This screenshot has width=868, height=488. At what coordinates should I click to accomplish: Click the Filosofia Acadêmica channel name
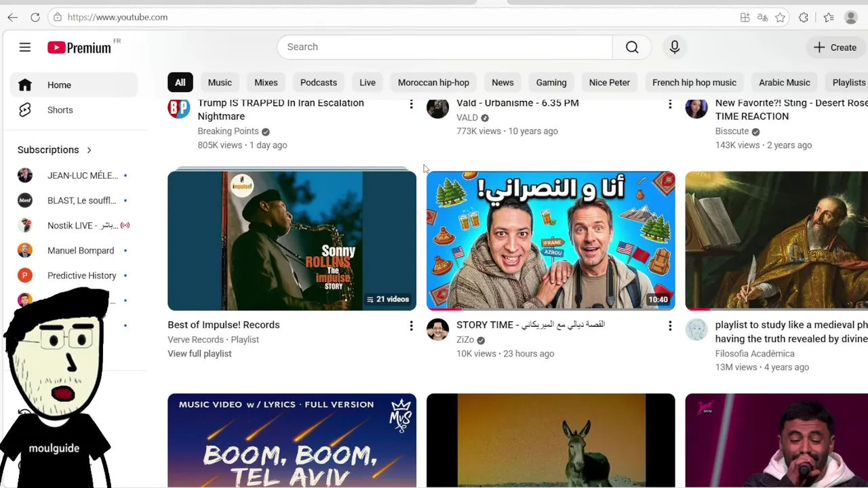pos(755,354)
